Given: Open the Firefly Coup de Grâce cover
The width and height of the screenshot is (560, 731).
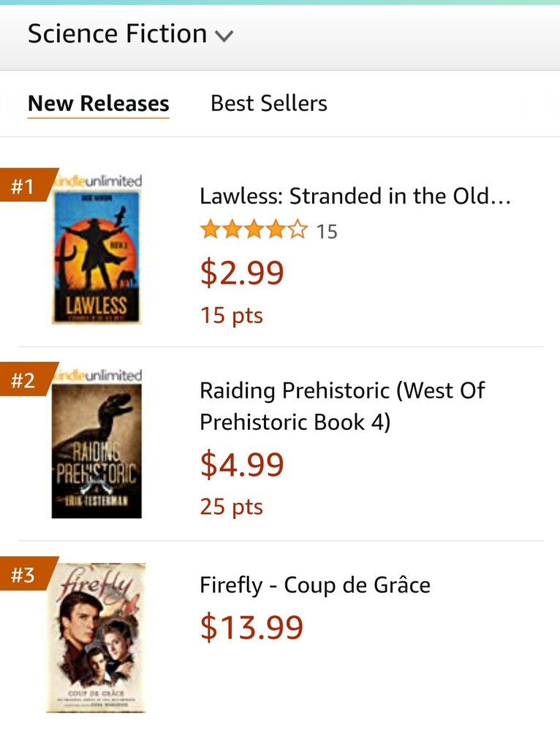Looking at the screenshot, I should tap(96, 637).
